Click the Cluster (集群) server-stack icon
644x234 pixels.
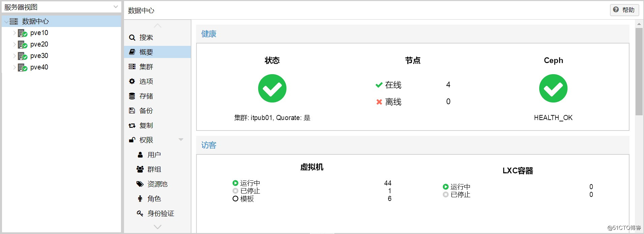(x=132, y=67)
